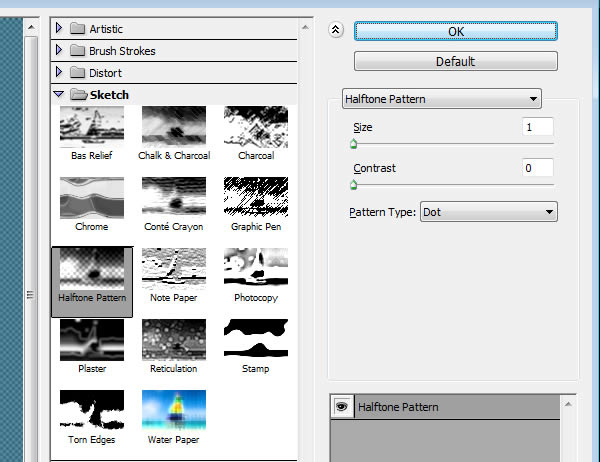The width and height of the screenshot is (600, 462).
Task: Click the Size value input field
Action: [537, 127]
